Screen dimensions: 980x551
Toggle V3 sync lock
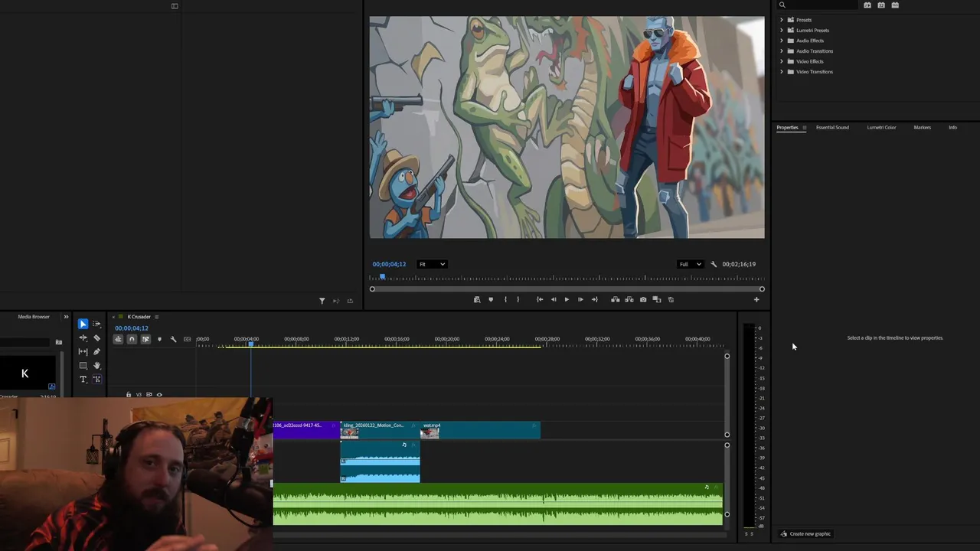click(x=149, y=395)
